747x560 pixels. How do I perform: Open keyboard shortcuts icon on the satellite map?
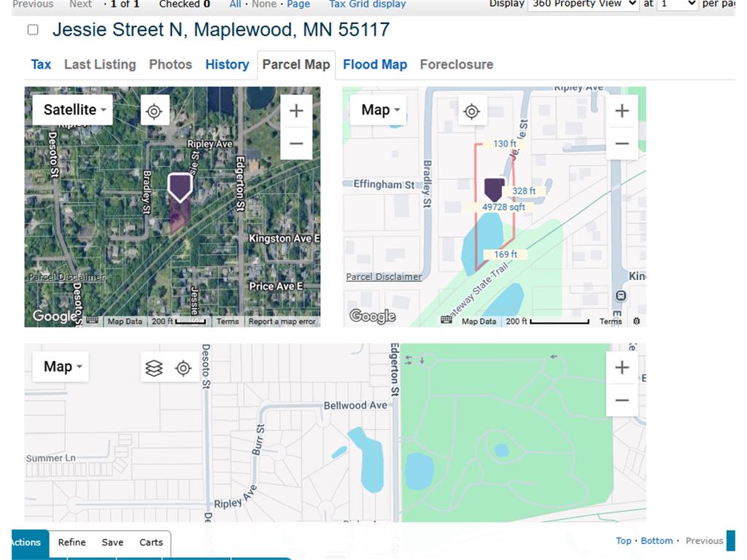[93, 320]
